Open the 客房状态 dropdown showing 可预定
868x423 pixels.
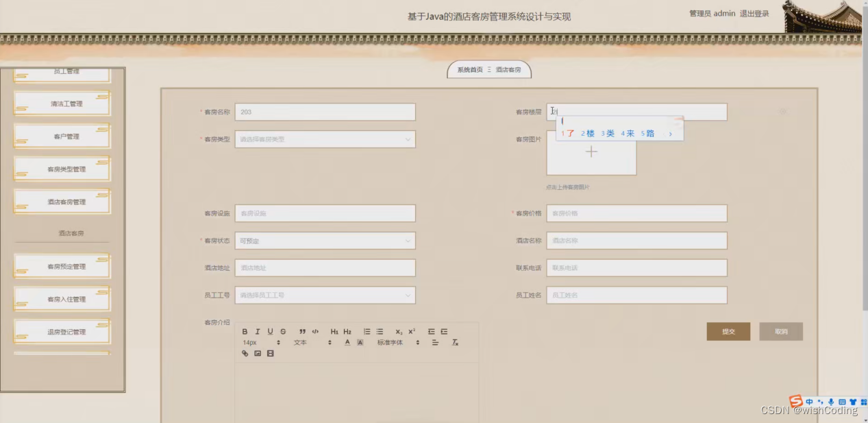(325, 241)
